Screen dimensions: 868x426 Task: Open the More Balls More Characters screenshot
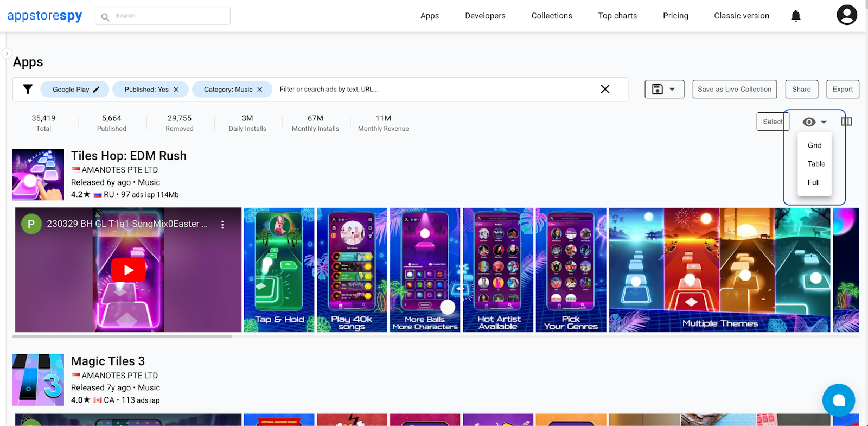click(425, 270)
